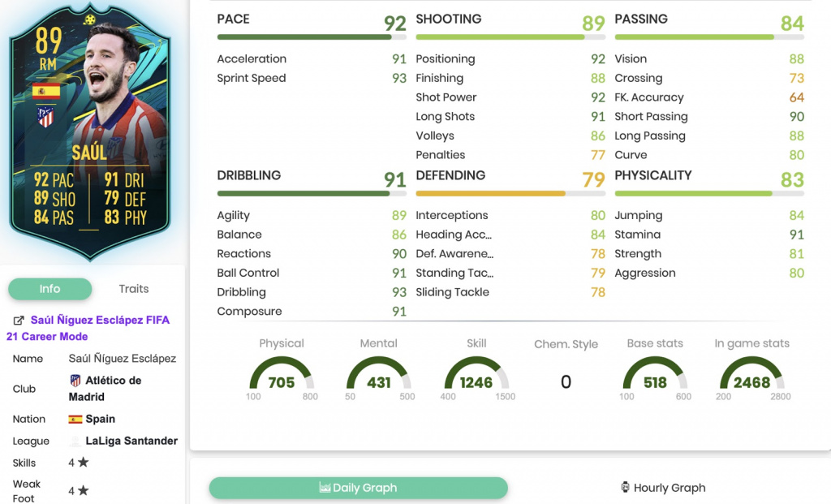Click the clock icon beside Hourly Graph
The height and width of the screenshot is (504, 831).
[x=626, y=487]
